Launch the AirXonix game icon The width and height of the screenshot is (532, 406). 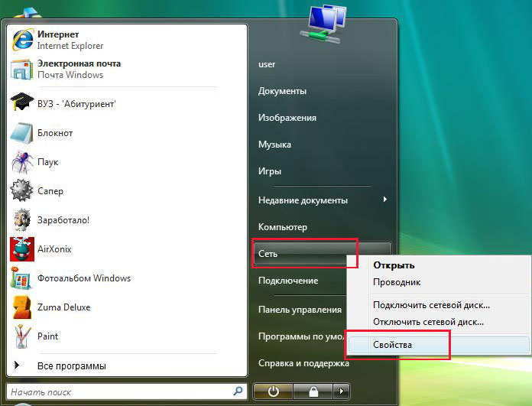(22, 248)
